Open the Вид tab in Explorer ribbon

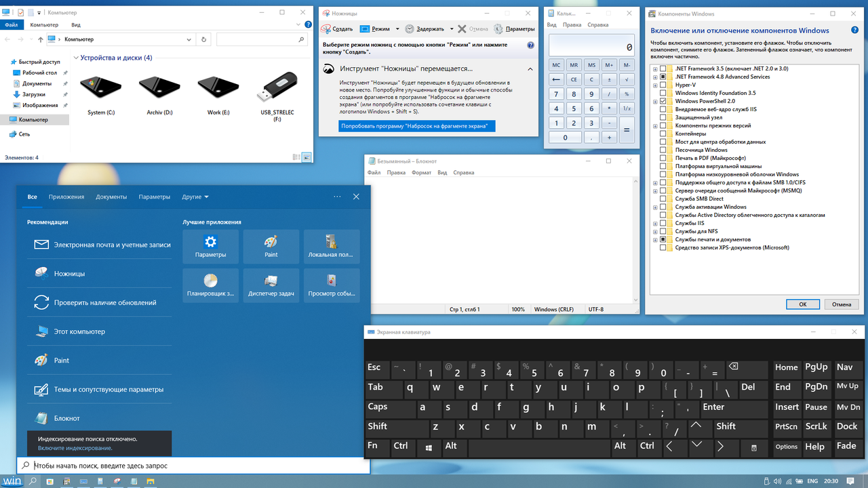tap(76, 25)
